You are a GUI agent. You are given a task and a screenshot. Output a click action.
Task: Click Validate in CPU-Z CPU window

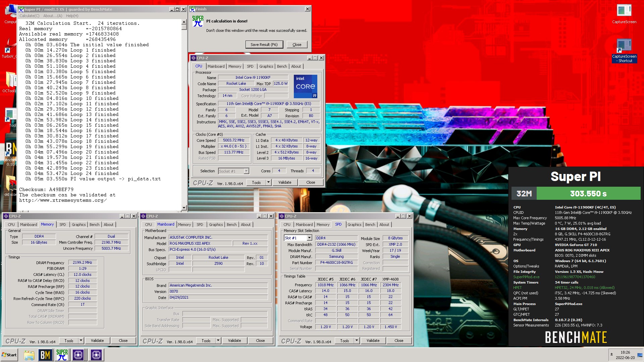pyautogui.click(x=285, y=182)
